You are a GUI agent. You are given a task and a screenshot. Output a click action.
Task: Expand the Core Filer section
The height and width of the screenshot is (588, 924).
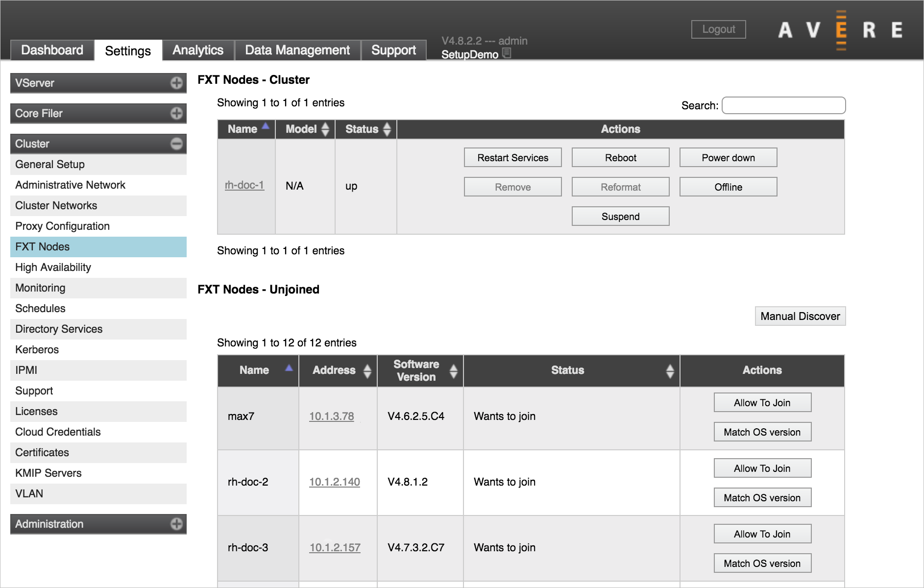(x=176, y=113)
